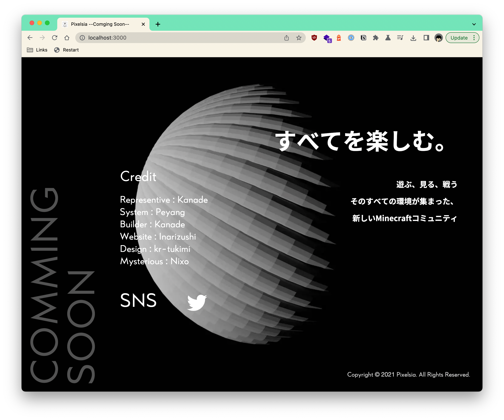This screenshot has width=504, height=420.
Task: View site information icon
Action: [x=82, y=38]
